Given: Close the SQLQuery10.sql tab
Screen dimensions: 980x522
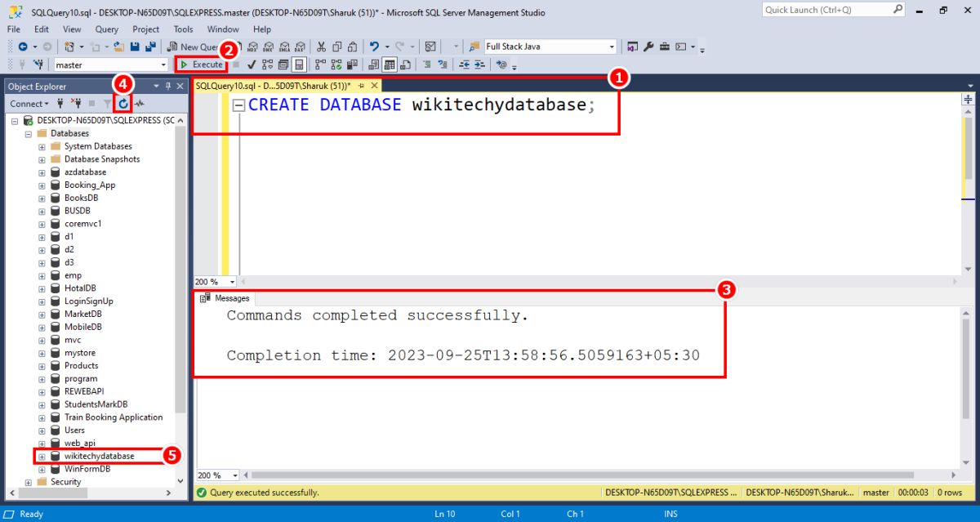Looking at the screenshot, I should [375, 86].
